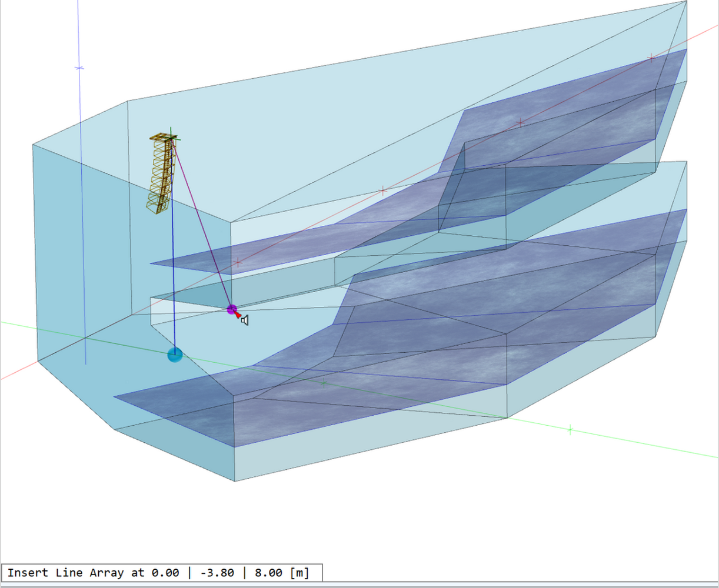Select the upper balcony audience area

coord(565,112)
